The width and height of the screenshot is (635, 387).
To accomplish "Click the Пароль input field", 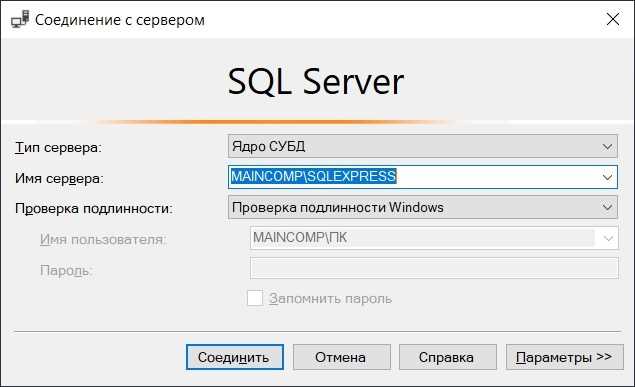I will tap(434, 268).
